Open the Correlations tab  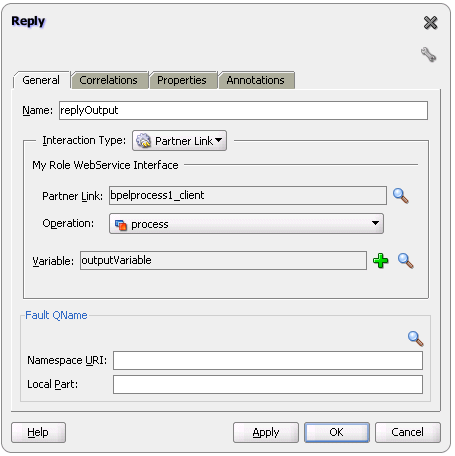pos(109,80)
